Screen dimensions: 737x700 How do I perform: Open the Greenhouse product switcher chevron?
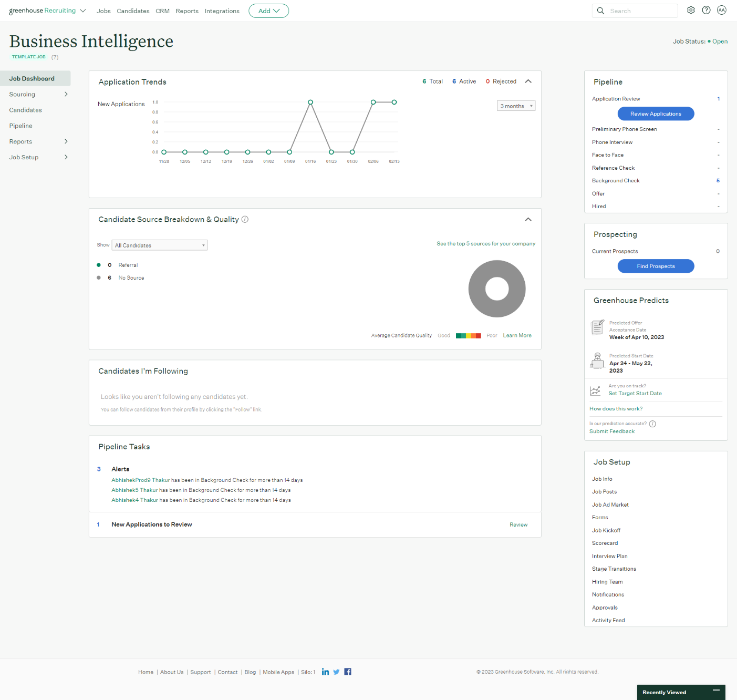click(x=83, y=11)
